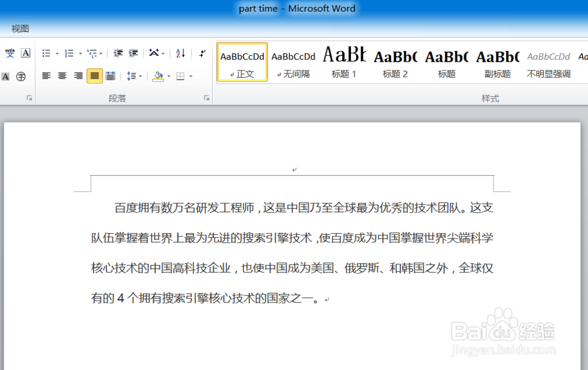Align text left
This screenshot has width=588, height=370.
click(x=46, y=76)
